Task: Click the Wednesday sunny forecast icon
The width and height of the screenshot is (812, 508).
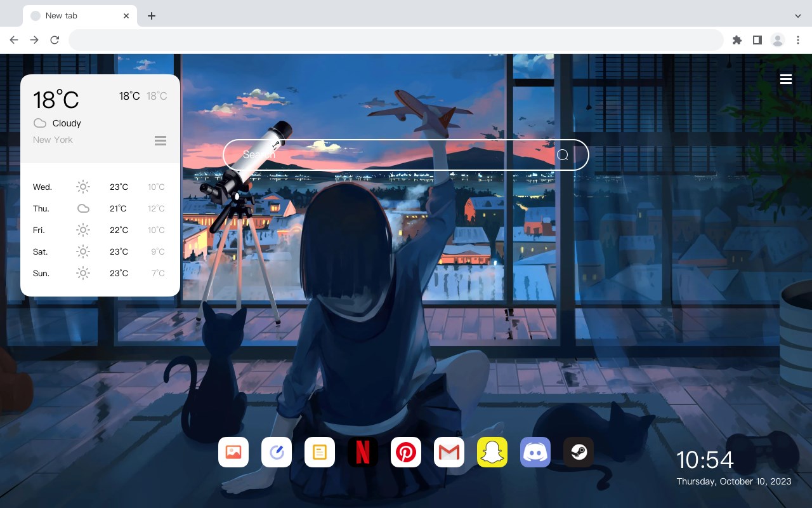Action: pos(83,187)
